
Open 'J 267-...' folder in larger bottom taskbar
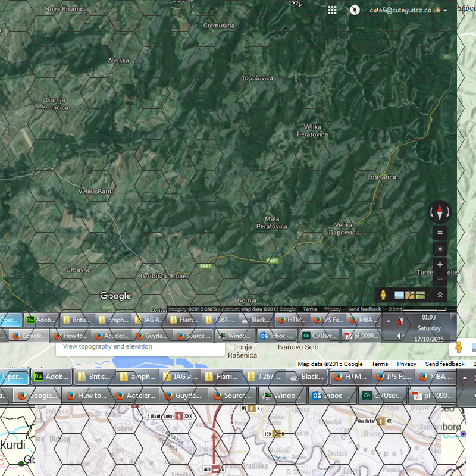click(265, 377)
